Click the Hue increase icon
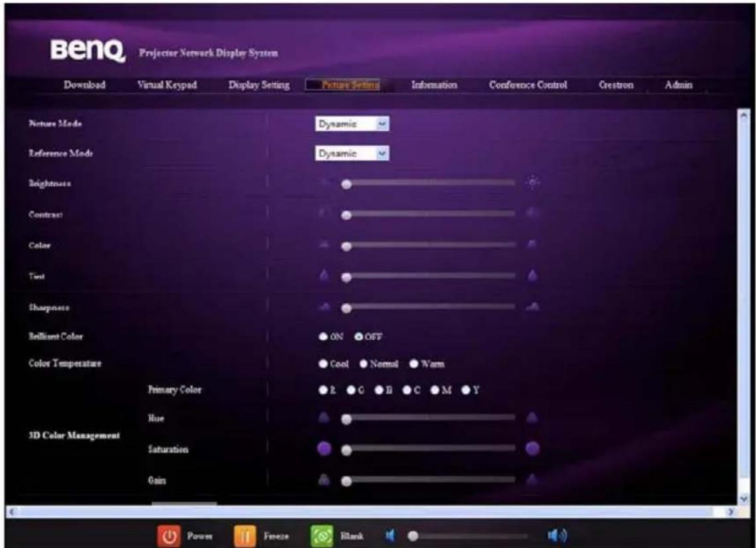This screenshot has width=756, height=548. [x=533, y=417]
